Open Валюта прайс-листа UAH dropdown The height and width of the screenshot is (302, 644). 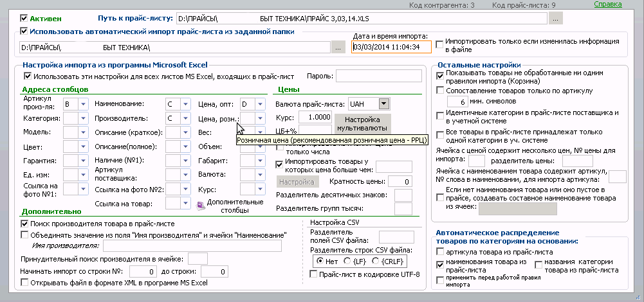point(383,104)
